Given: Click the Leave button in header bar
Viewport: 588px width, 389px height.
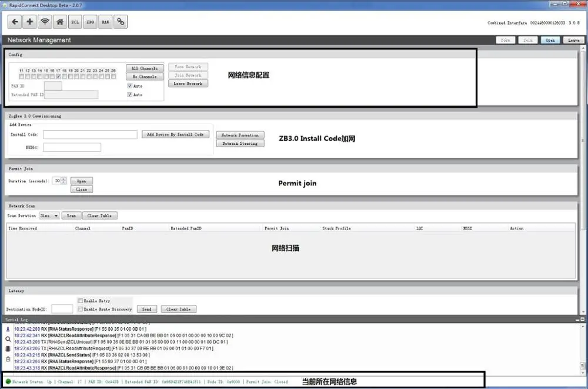Looking at the screenshot, I should coord(573,40).
